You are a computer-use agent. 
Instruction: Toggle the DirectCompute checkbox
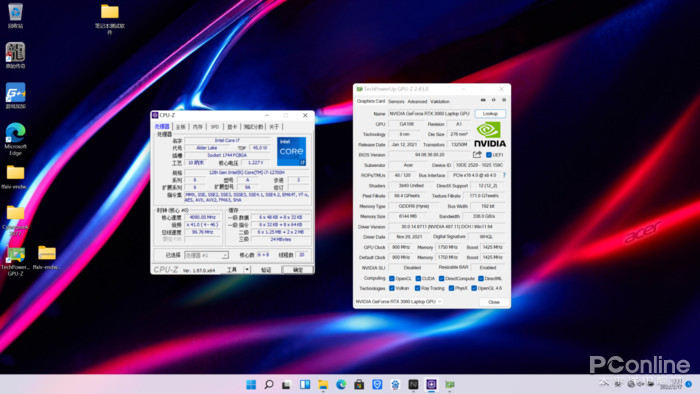click(x=441, y=278)
